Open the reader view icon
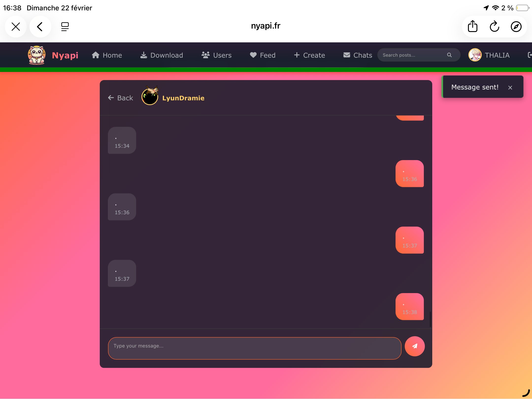 click(x=65, y=26)
